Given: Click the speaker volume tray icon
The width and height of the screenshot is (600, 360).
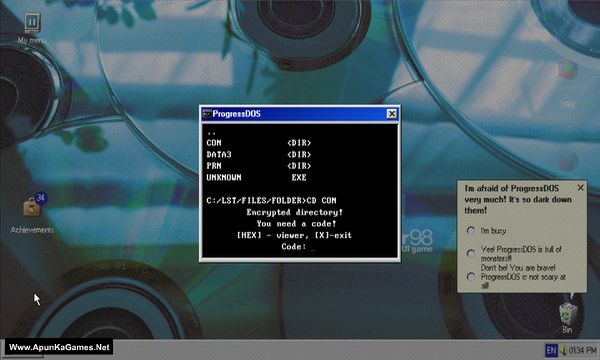Looking at the screenshot, I should (563, 350).
